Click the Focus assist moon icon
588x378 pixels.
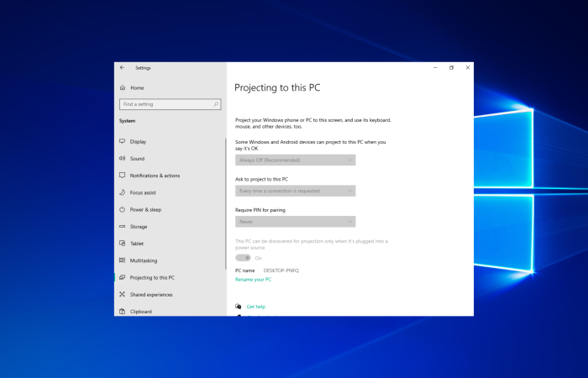pyautogui.click(x=122, y=192)
